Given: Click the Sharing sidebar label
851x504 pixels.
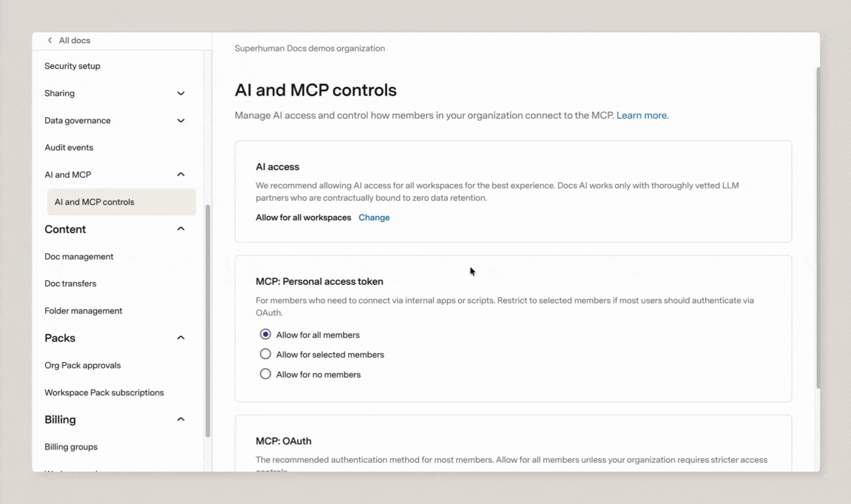Looking at the screenshot, I should 59,93.
